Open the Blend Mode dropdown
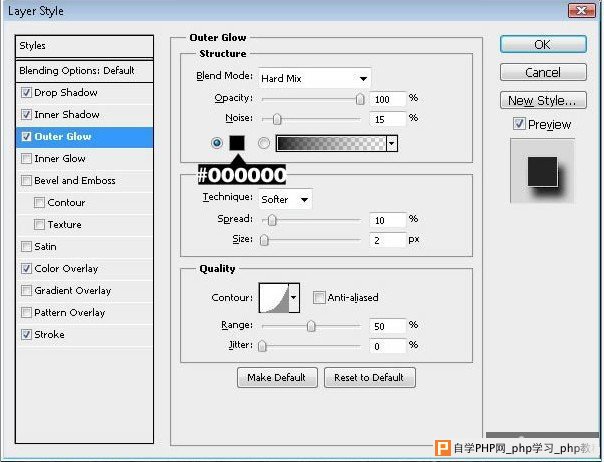The image size is (604, 462). click(x=315, y=78)
